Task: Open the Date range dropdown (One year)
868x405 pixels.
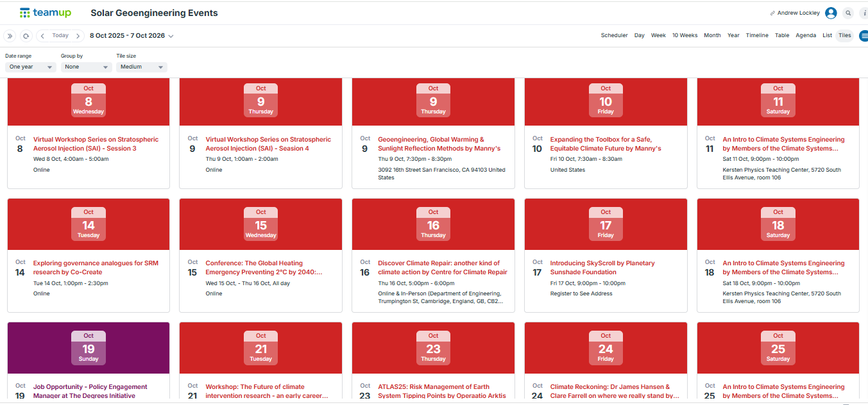Action: coord(30,67)
